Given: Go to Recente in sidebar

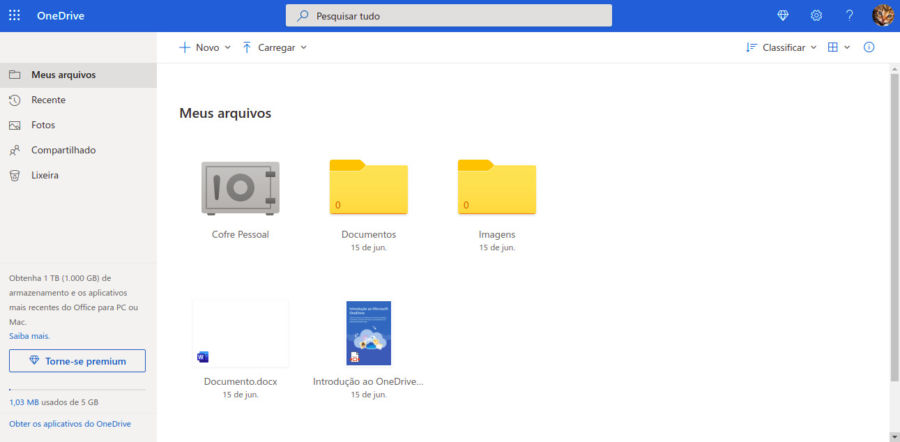Looking at the screenshot, I should 78,100.
